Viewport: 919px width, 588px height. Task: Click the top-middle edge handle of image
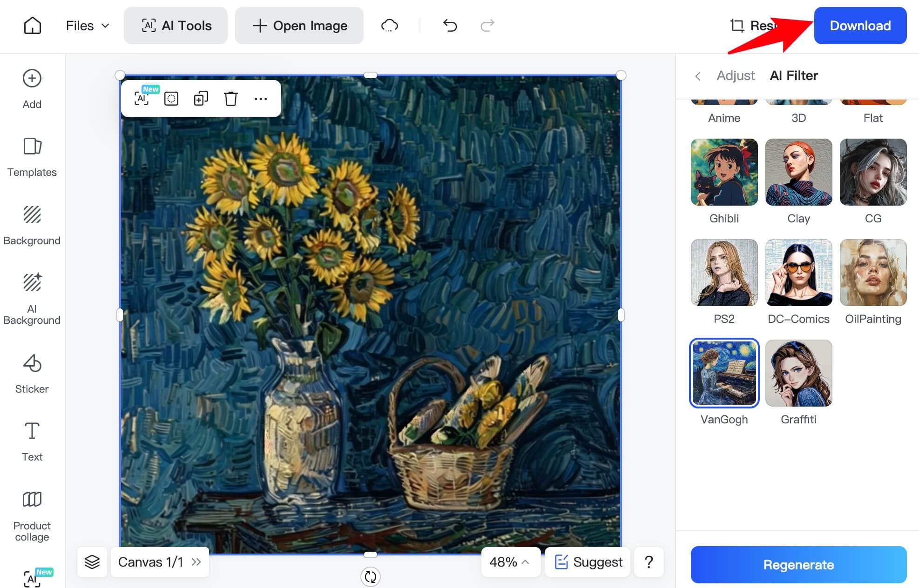coord(371,75)
